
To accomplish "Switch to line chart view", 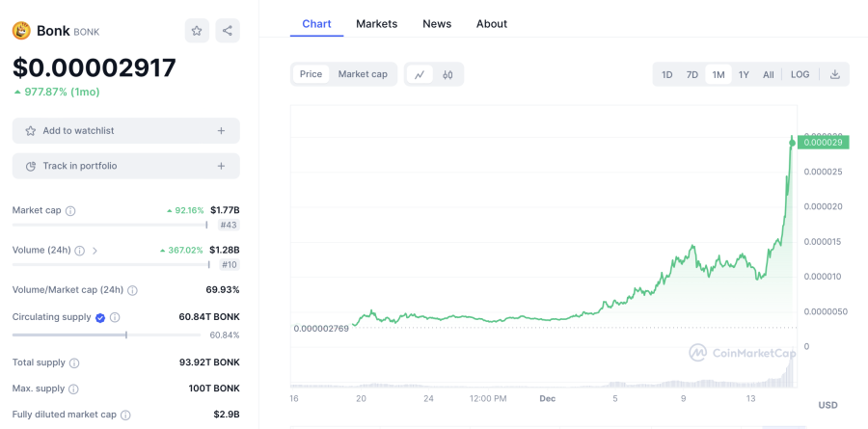I will (420, 74).
